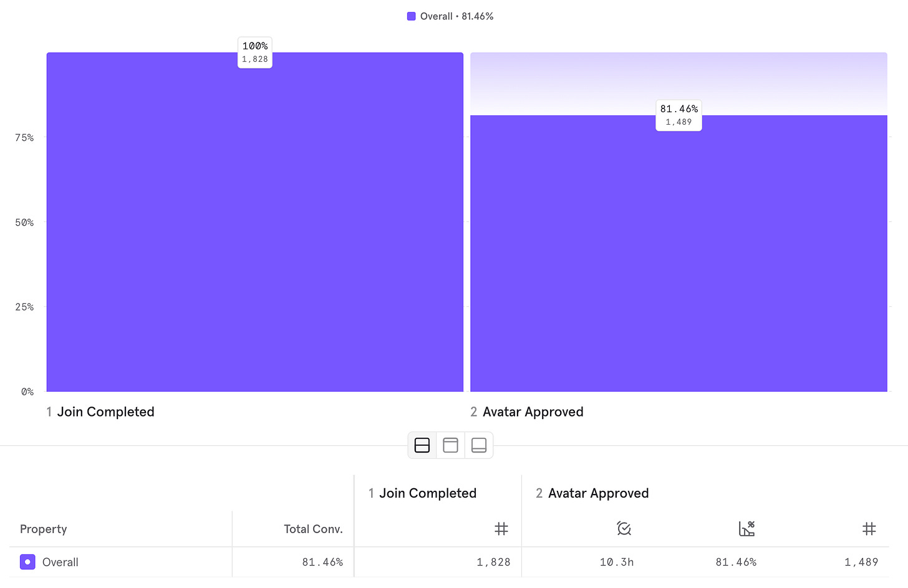Screen dimensions: 908x588
Task: Click the 81.46% 1,489 bar tooltip label
Action: [x=679, y=115]
